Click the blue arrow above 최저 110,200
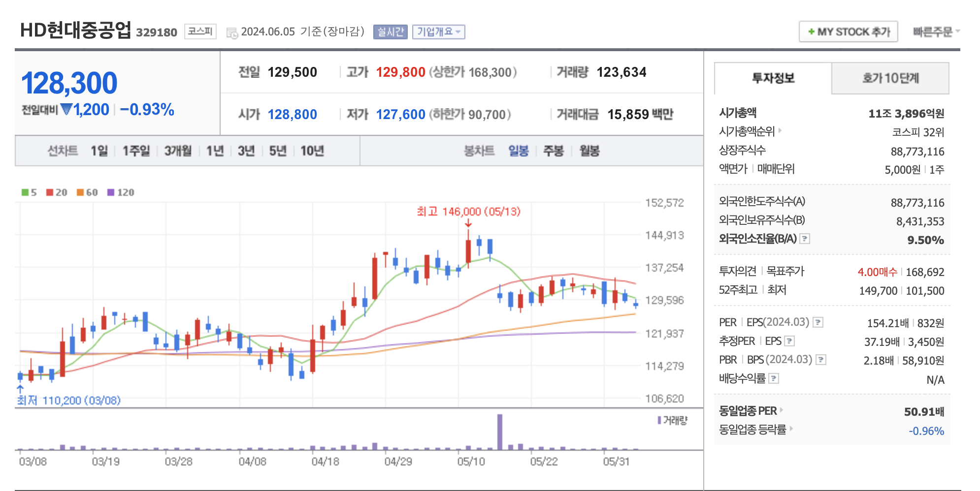Image resolution: width=980 pixels, height=491 pixels. tap(20, 389)
